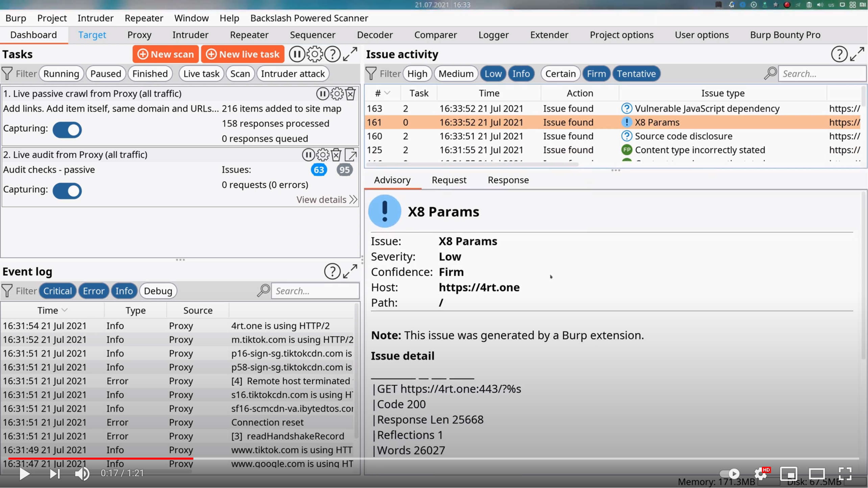Expand View details for Live audit
Screen dimensions: 868x488
click(x=327, y=200)
